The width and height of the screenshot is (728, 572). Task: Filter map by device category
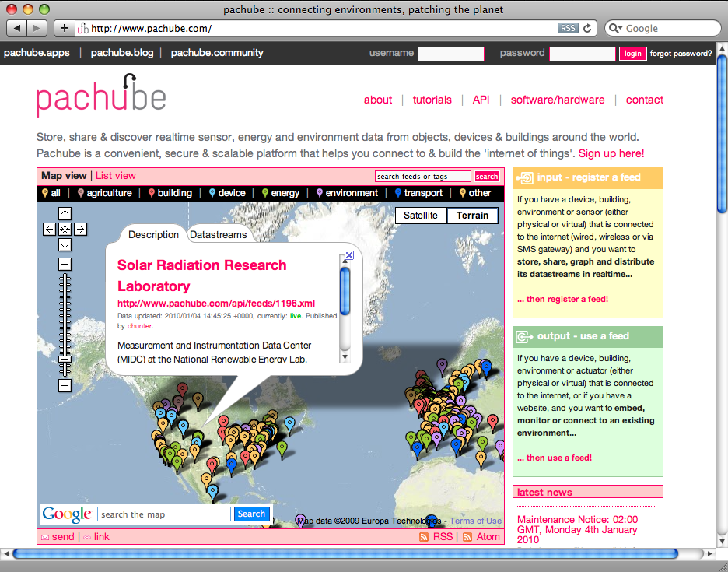[x=227, y=193]
